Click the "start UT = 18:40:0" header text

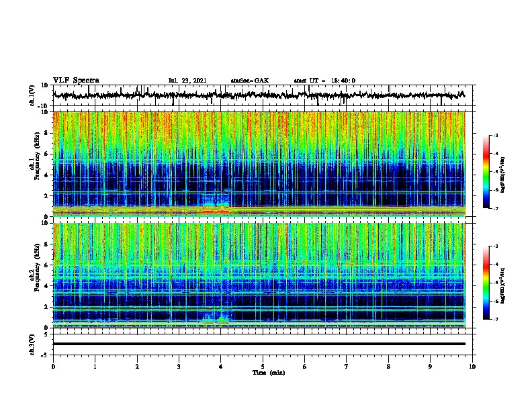pos(324,81)
